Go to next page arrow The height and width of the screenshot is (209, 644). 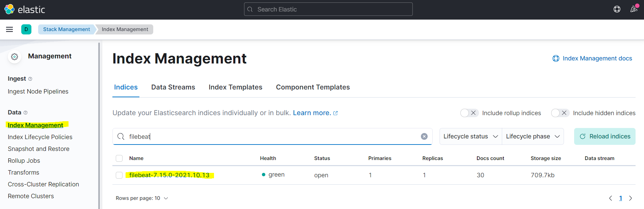[630, 198]
